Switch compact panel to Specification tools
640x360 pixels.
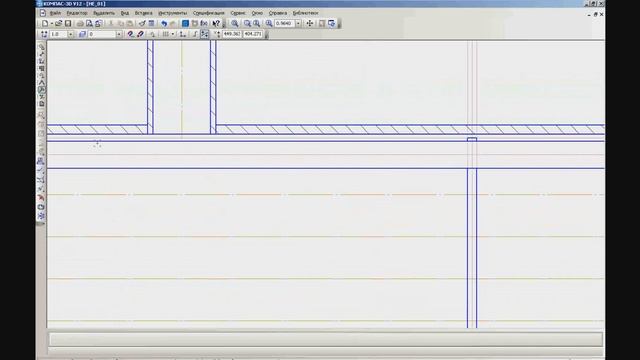[41, 104]
